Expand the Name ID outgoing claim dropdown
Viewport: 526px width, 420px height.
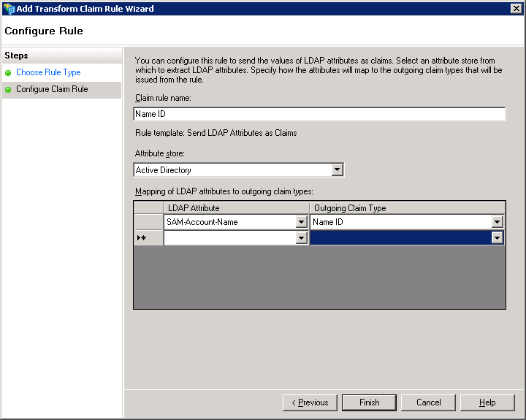497,222
